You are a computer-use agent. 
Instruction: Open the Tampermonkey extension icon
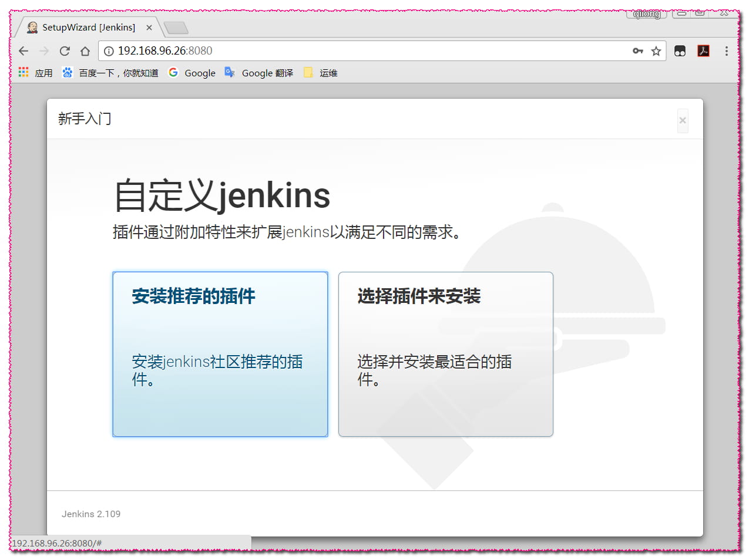(x=680, y=51)
